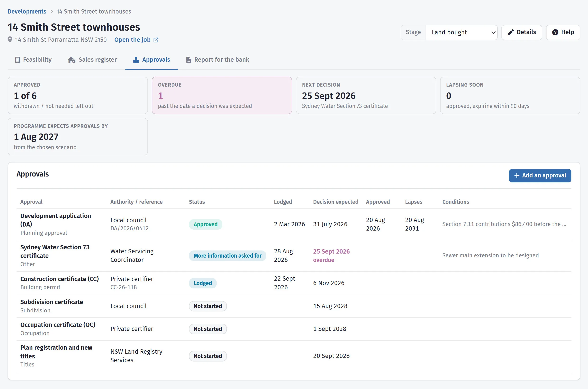Click the More information asked for badge
This screenshot has height=389, width=588.
[227, 256]
